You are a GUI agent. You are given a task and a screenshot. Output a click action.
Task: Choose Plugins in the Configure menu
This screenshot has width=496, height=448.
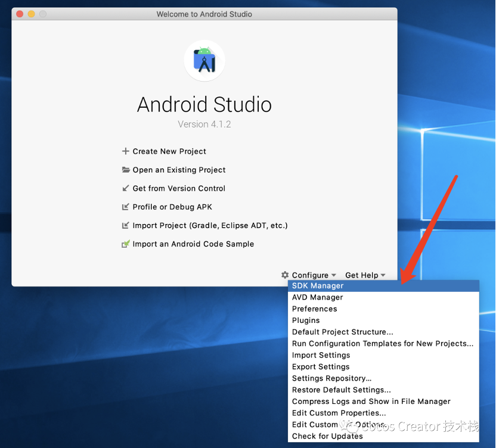point(306,321)
